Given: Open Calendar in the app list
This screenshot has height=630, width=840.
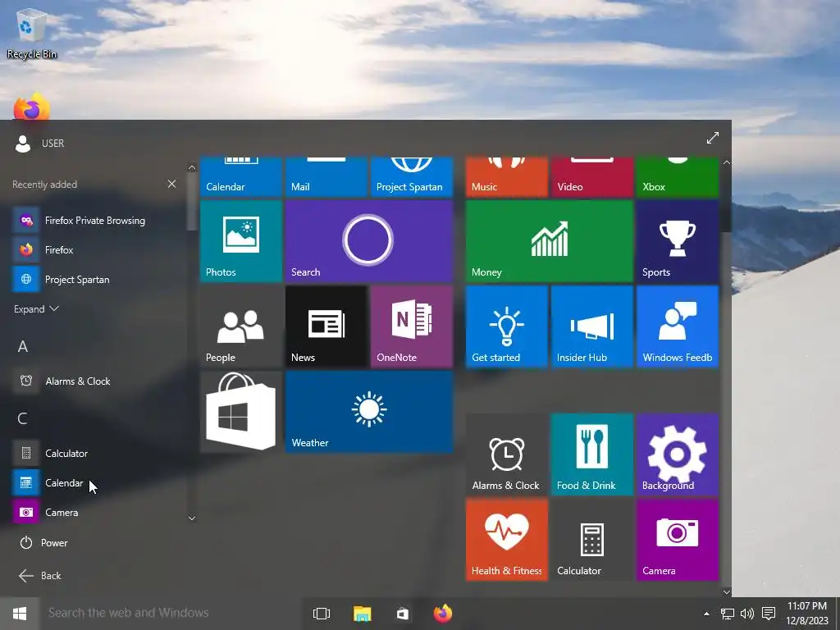Looking at the screenshot, I should coord(97,482).
